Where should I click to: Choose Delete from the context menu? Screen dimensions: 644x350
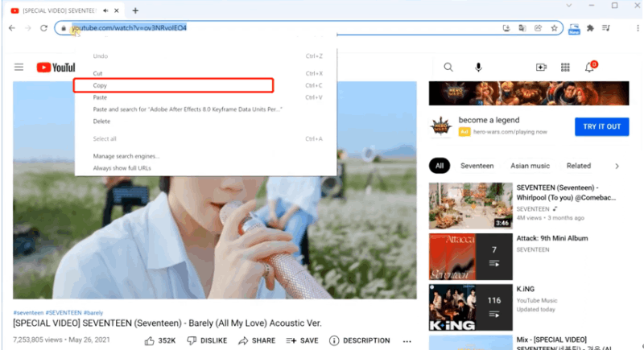tap(205, 121)
